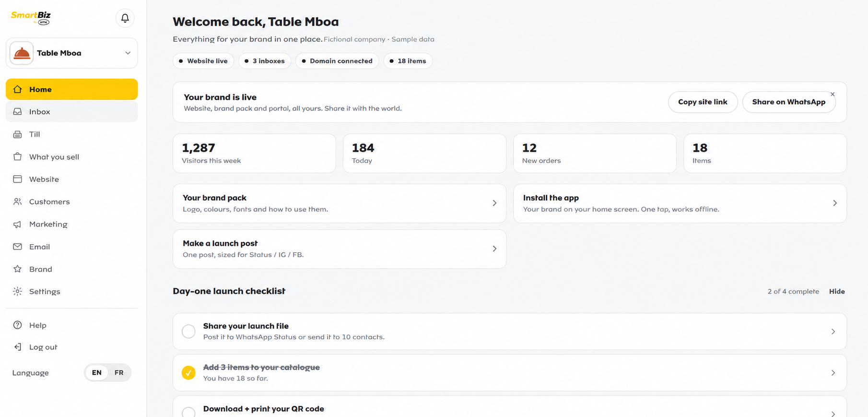The height and width of the screenshot is (417, 868).
Task: Click the 2 of 4 complete text
Action: click(x=793, y=292)
